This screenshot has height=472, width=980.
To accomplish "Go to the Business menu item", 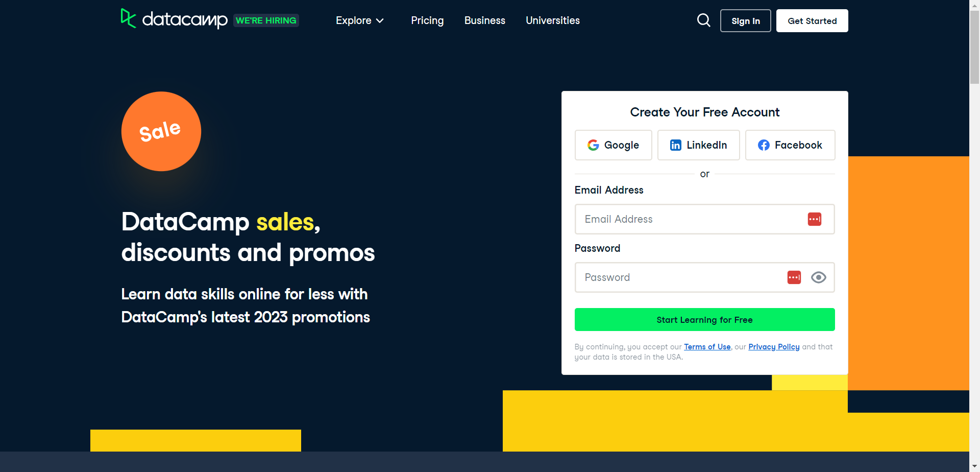I will [x=484, y=20].
